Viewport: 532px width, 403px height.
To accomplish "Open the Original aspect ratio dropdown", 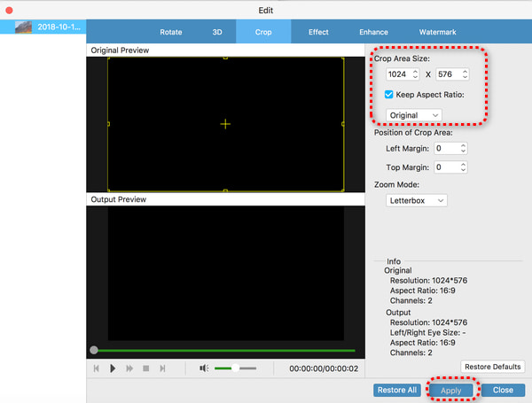I will pyautogui.click(x=413, y=115).
